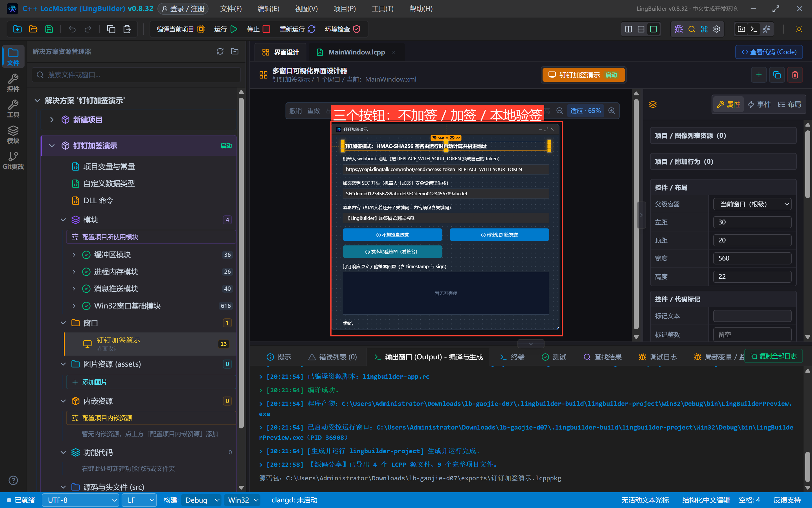Click the save icon in toolbar
Viewport: 812px width, 508px height.
(49, 29)
